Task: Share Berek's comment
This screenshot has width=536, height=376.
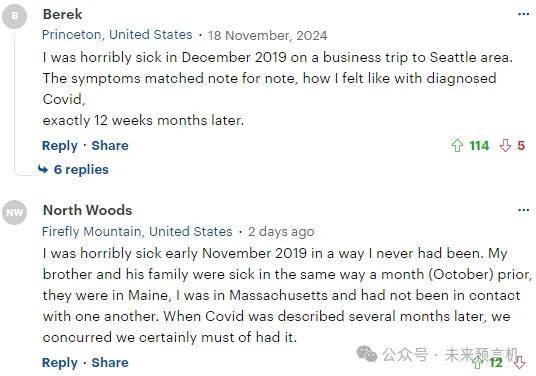Action: coord(110,146)
